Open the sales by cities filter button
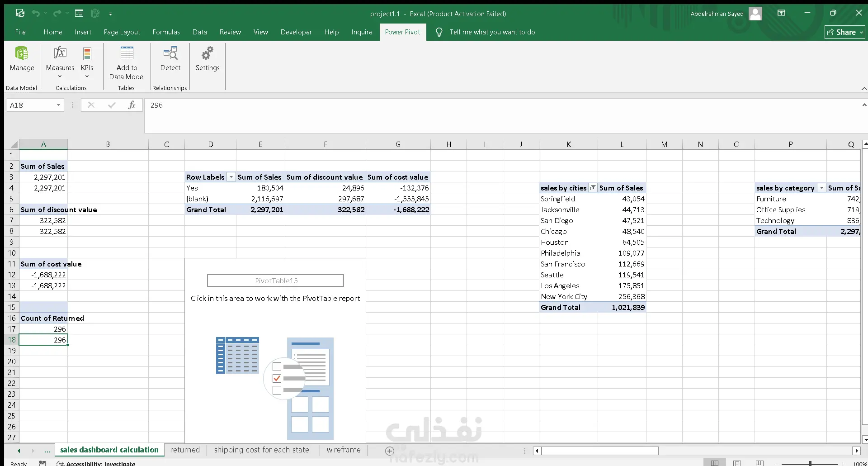The width and height of the screenshot is (868, 466). tap(593, 188)
